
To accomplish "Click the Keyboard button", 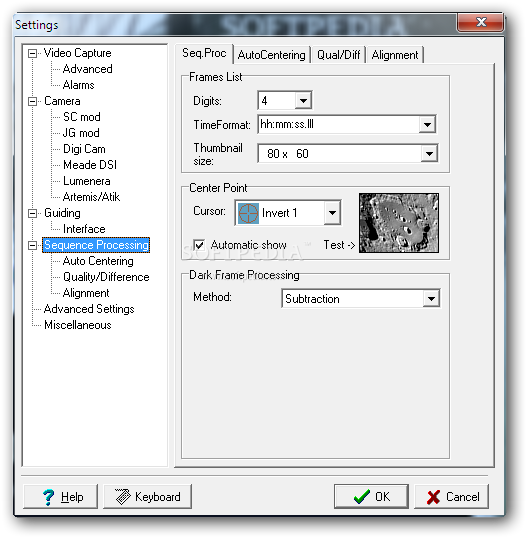I will pos(147,496).
